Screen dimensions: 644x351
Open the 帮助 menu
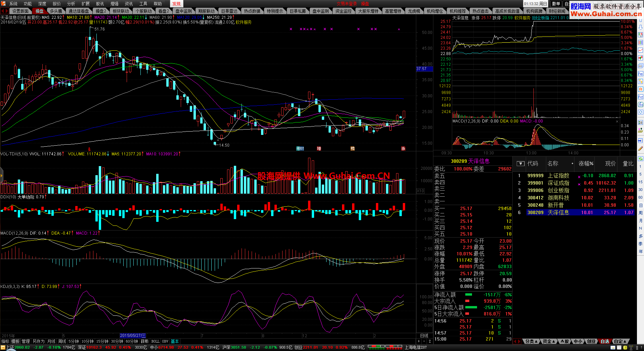158,4
